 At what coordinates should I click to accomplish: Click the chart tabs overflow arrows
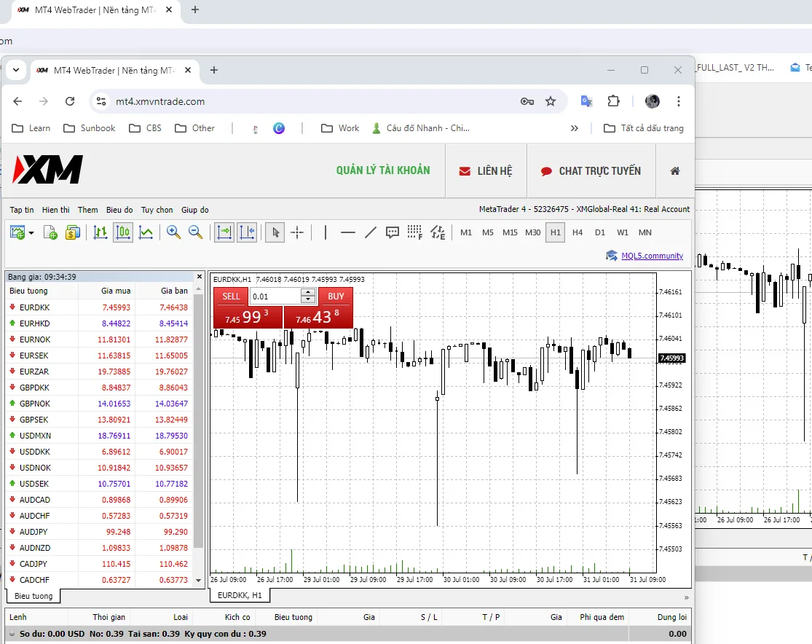(x=686, y=597)
